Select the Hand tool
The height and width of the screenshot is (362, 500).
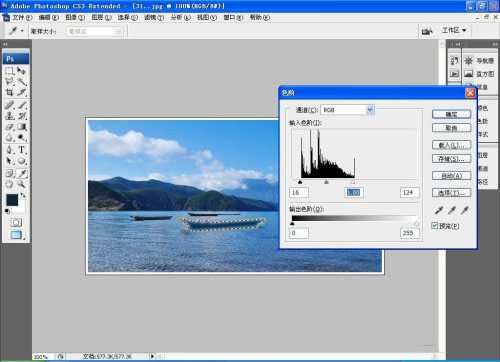[x=10, y=184]
